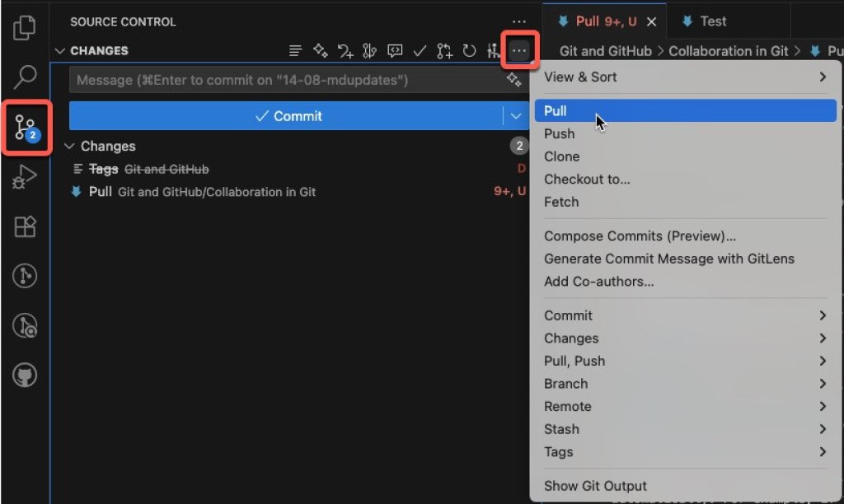This screenshot has width=844, height=504.
Task: Open the Search view in activity bar
Action: click(26, 77)
